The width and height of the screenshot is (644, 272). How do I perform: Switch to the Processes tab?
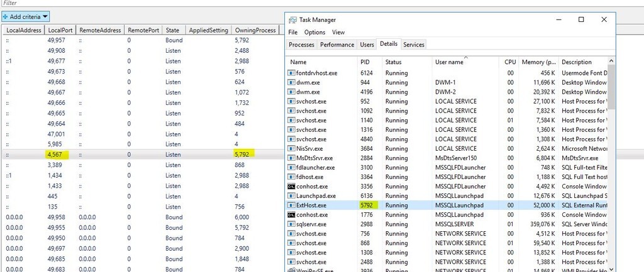[301, 45]
